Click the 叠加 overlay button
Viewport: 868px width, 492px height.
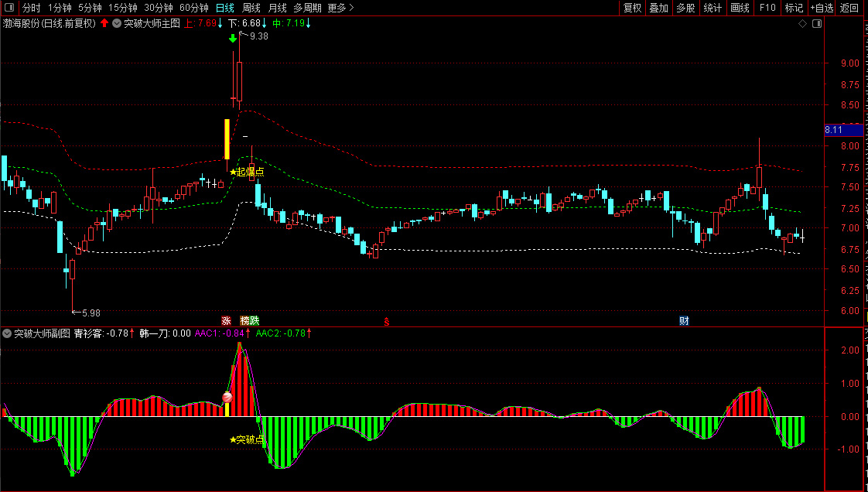click(x=659, y=8)
